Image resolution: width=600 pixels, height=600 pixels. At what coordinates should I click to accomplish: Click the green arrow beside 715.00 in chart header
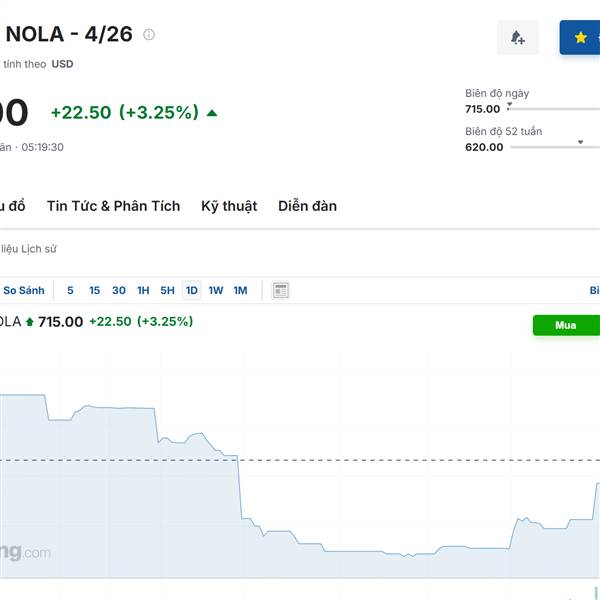(29, 322)
